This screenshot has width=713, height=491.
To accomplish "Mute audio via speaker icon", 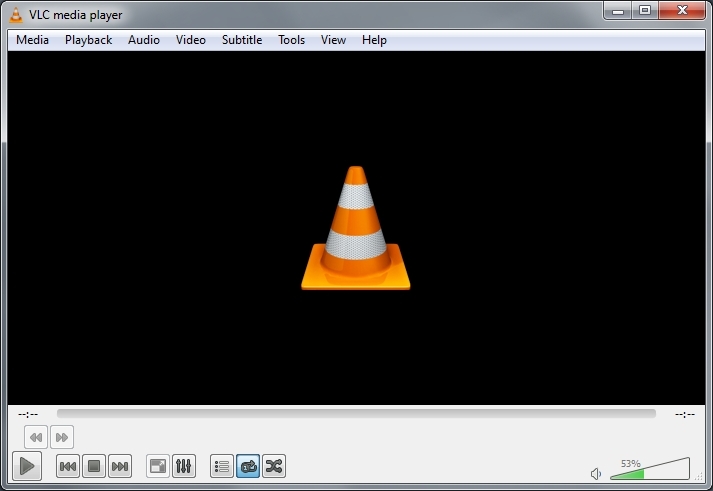I will [x=596, y=473].
